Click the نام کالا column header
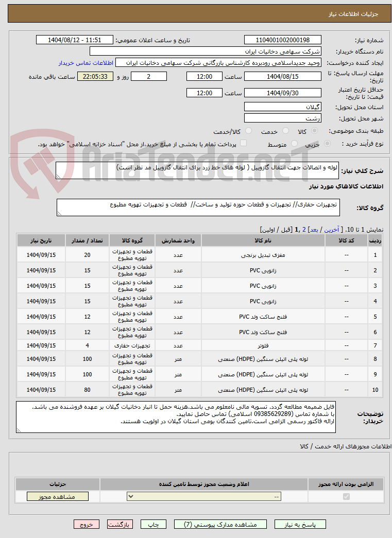The height and width of the screenshot is (538, 392). 263,240
